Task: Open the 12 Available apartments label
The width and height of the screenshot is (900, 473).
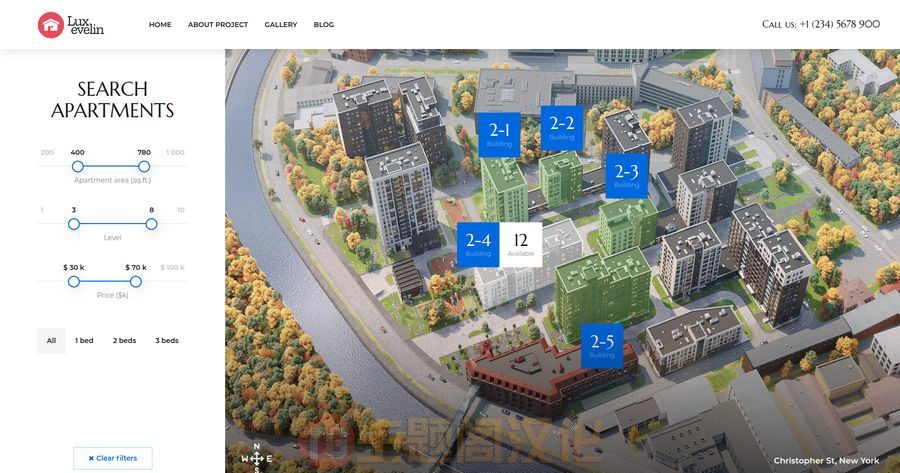Action: tap(521, 245)
